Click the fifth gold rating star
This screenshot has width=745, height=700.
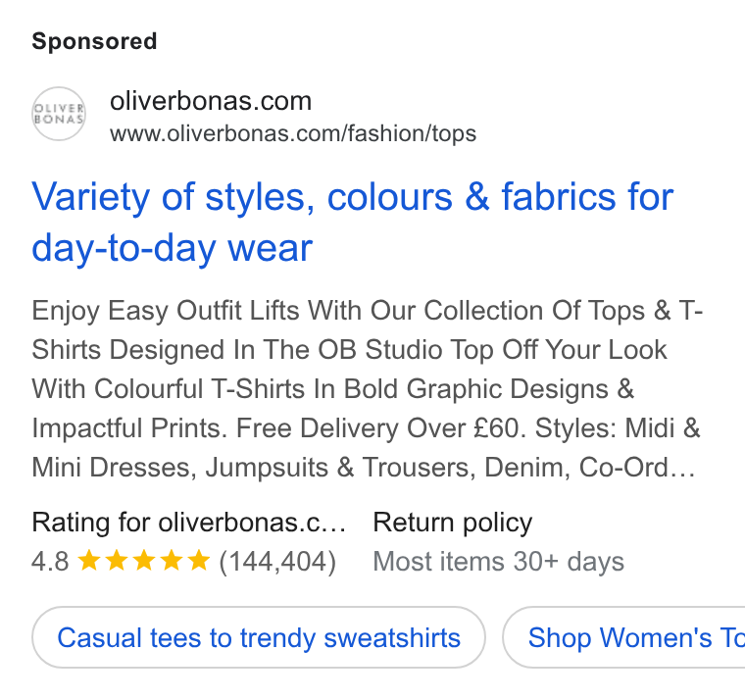pos(199,560)
